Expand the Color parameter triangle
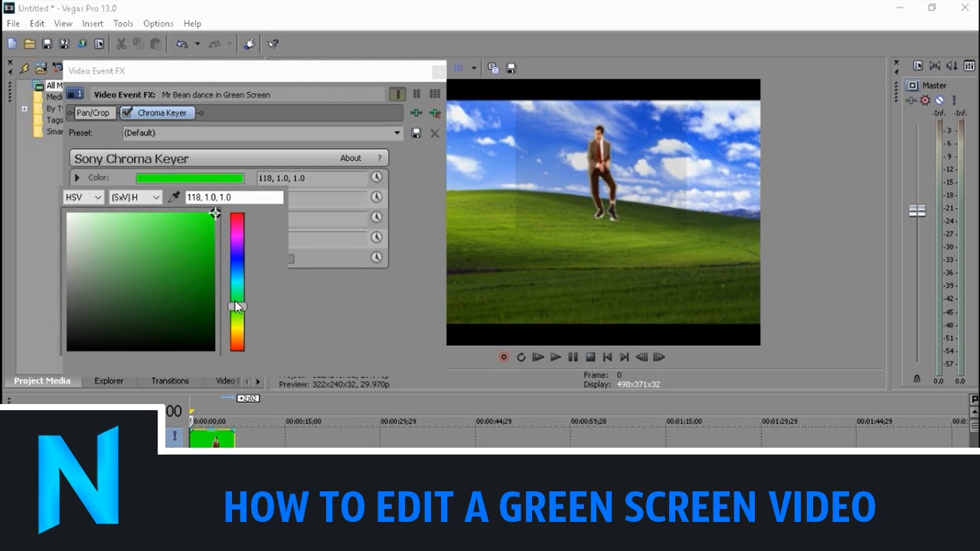 pyautogui.click(x=77, y=178)
